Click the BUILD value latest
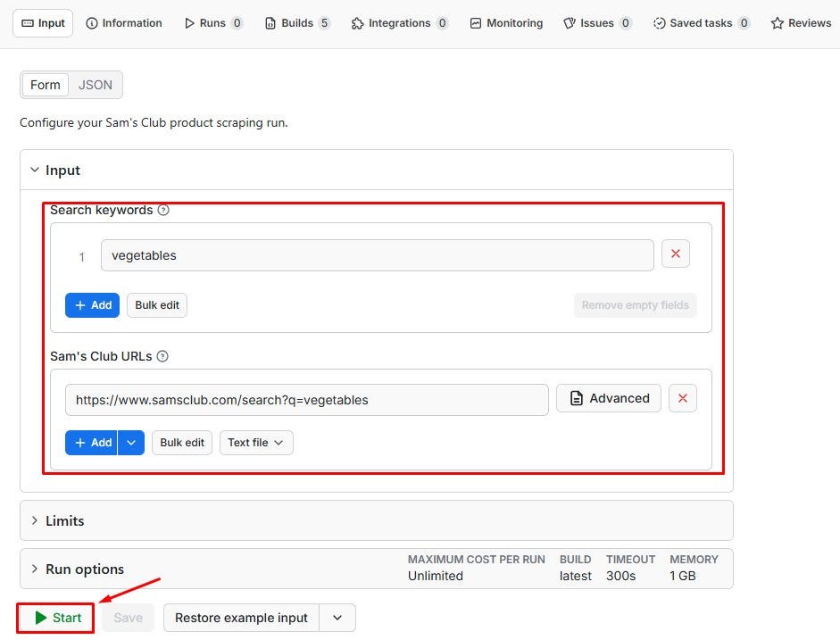This screenshot has height=640, width=840. pyautogui.click(x=576, y=577)
